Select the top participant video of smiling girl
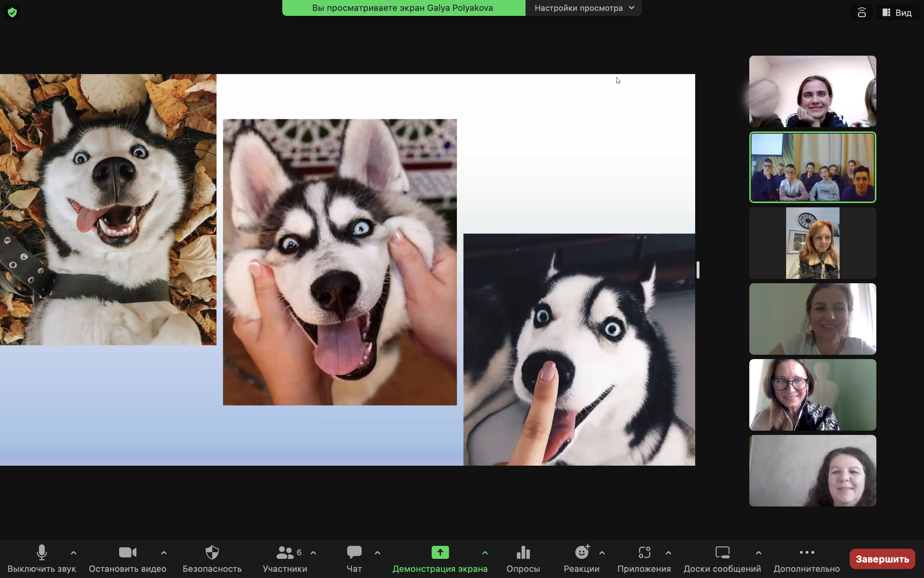 click(x=812, y=91)
